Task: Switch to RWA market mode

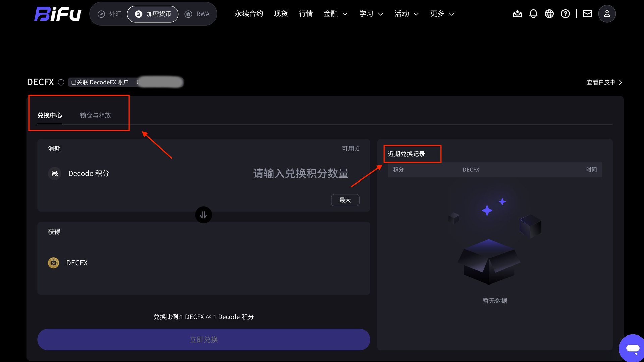Action: click(x=197, y=14)
